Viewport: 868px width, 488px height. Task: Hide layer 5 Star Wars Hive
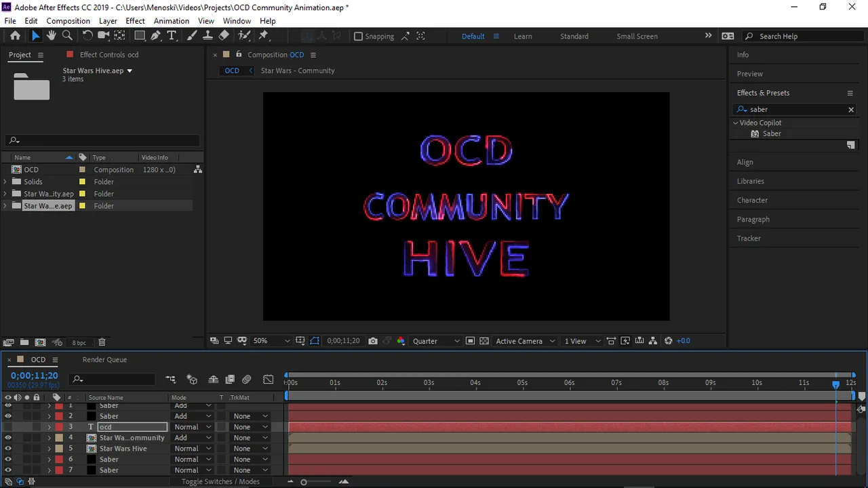point(8,449)
